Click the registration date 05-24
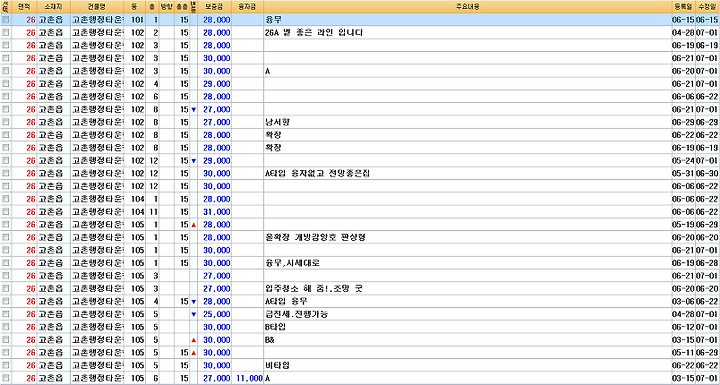 [x=683, y=161]
